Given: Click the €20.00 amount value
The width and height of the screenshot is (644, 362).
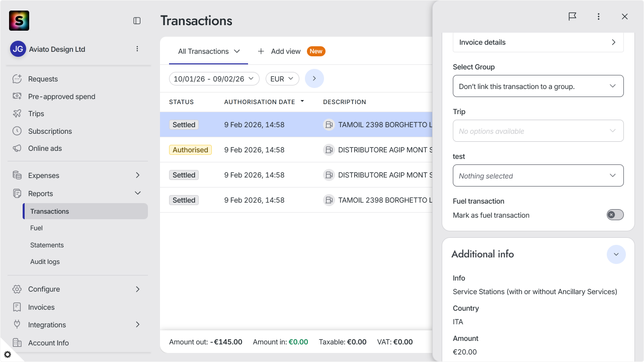Looking at the screenshot, I should click(x=465, y=352).
